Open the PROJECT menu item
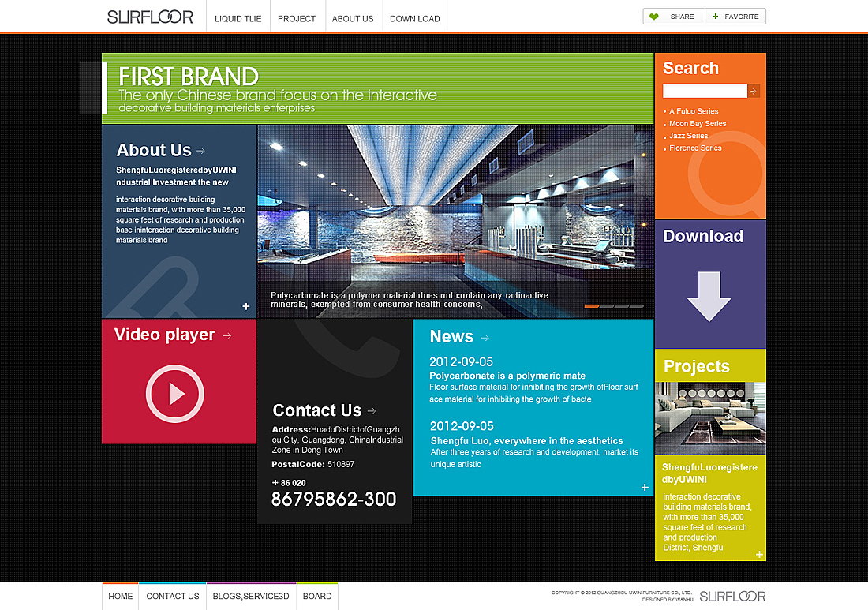 tap(297, 19)
